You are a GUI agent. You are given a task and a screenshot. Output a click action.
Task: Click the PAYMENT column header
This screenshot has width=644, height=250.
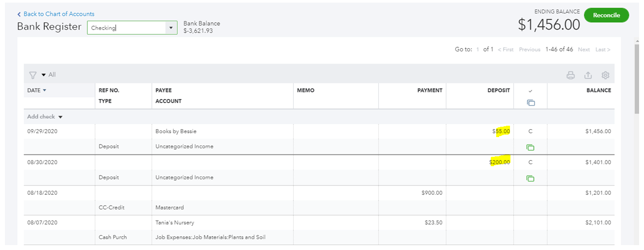point(430,90)
